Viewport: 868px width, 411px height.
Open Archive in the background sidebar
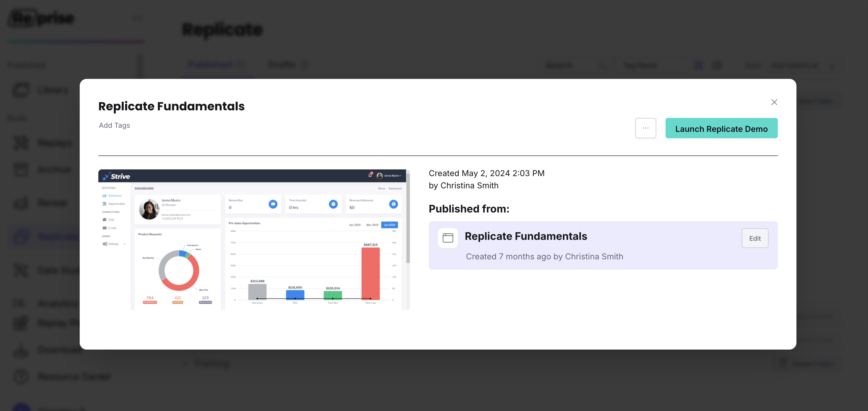[42, 169]
